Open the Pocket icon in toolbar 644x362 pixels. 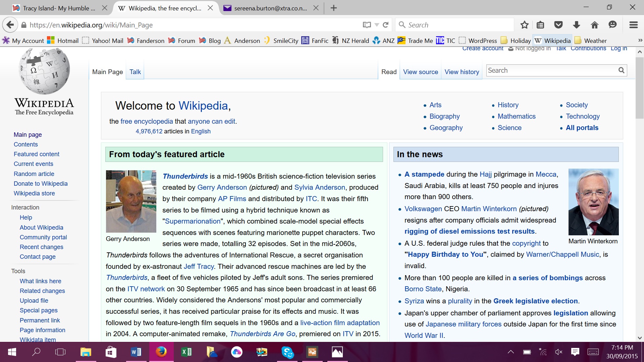[x=558, y=25]
